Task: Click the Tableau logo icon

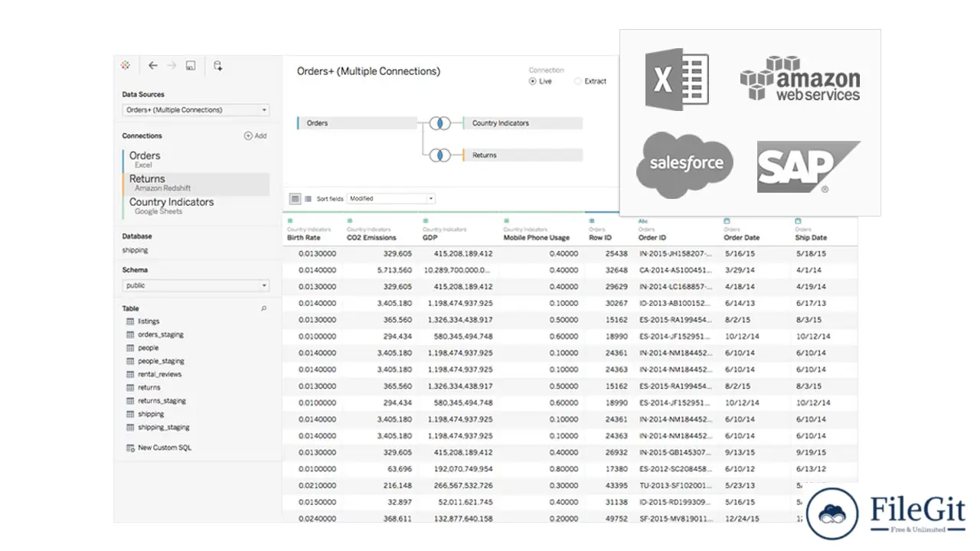Action: 126,66
